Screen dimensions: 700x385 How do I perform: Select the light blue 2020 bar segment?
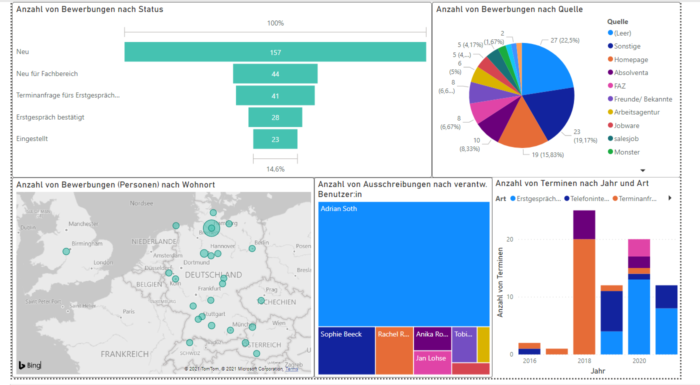639,317
